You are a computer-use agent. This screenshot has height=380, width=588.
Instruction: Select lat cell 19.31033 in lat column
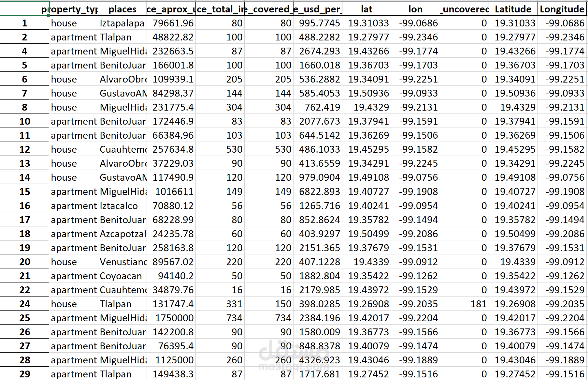click(x=366, y=23)
